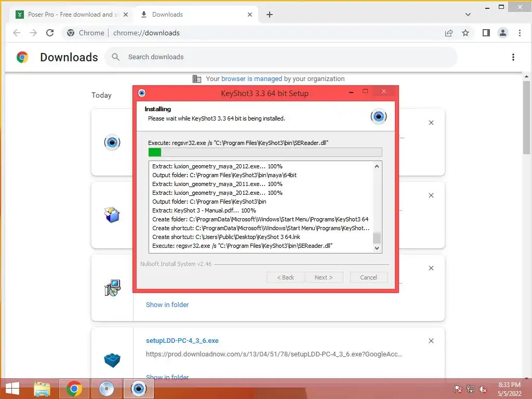Click the KeyShot setup taskbar button
532x399 pixels.
tap(138, 389)
